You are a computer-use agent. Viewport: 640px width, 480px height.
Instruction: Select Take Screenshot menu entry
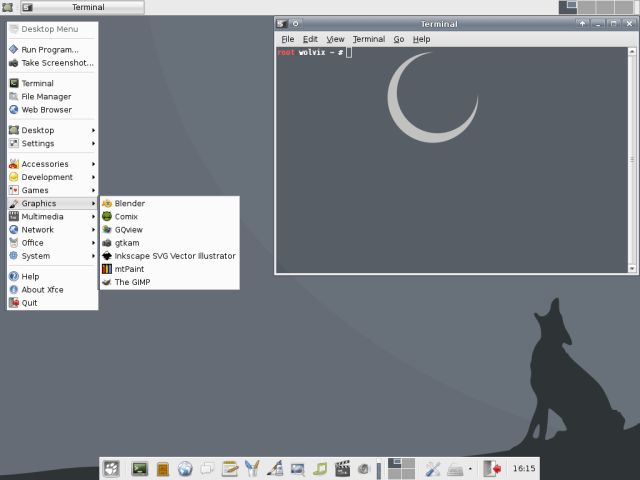click(x=57, y=62)
